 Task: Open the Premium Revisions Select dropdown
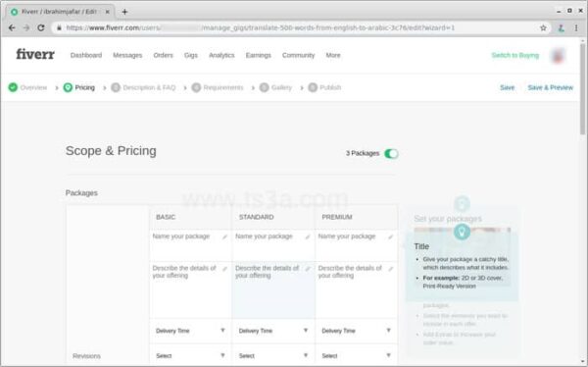357,355
